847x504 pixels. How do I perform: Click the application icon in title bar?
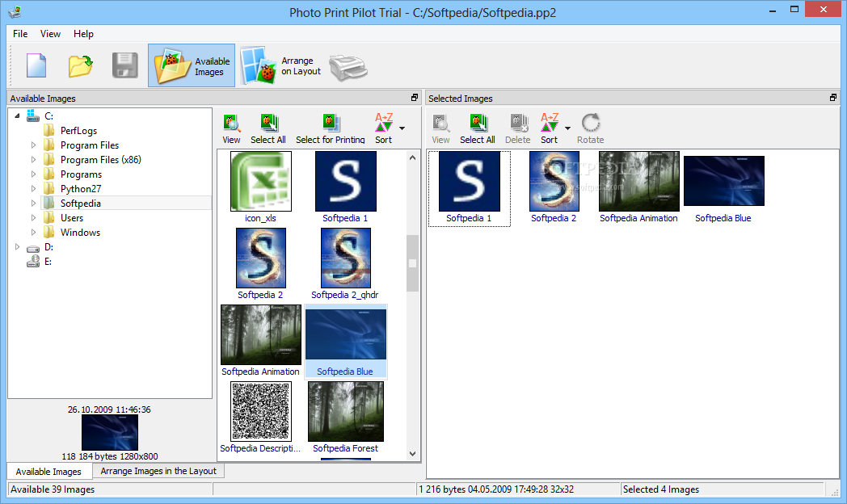(x=15, y=11)
